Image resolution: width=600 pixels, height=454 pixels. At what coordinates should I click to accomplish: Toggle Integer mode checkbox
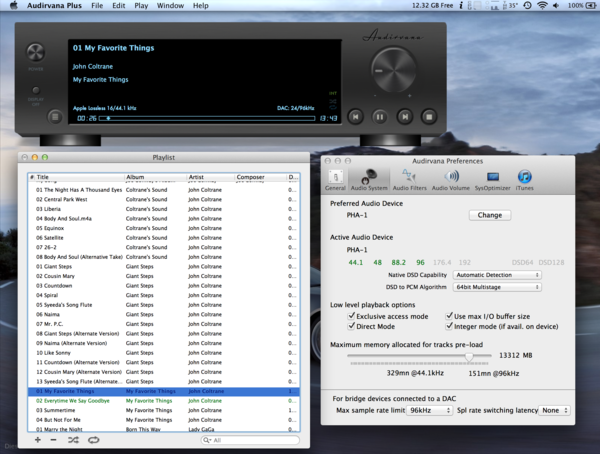[x=449, y=326]
